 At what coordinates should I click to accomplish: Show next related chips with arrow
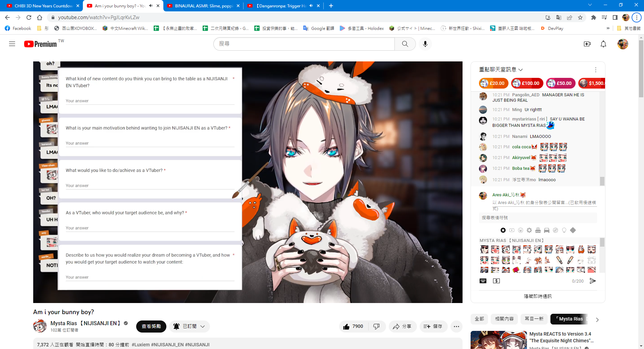tap(597, 320)
